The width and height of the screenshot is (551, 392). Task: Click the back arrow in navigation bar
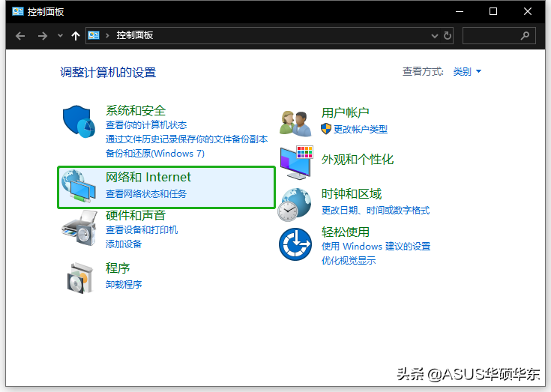coord(20,36)
